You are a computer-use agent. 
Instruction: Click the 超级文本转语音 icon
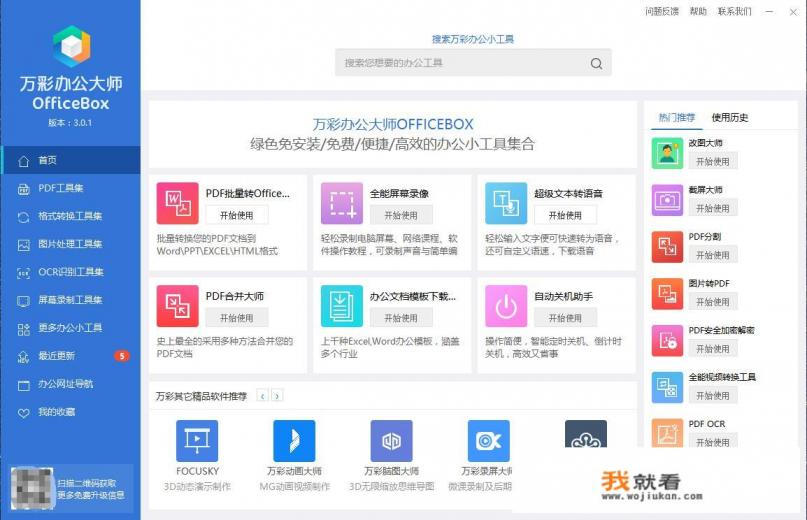[506, 203]
